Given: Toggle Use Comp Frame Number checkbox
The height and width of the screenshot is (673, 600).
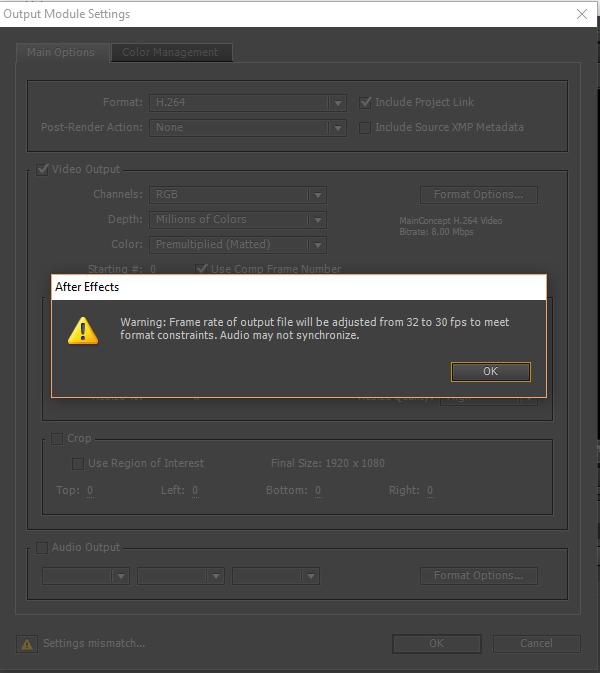Looking at the screenshot, I should [201, 269].
